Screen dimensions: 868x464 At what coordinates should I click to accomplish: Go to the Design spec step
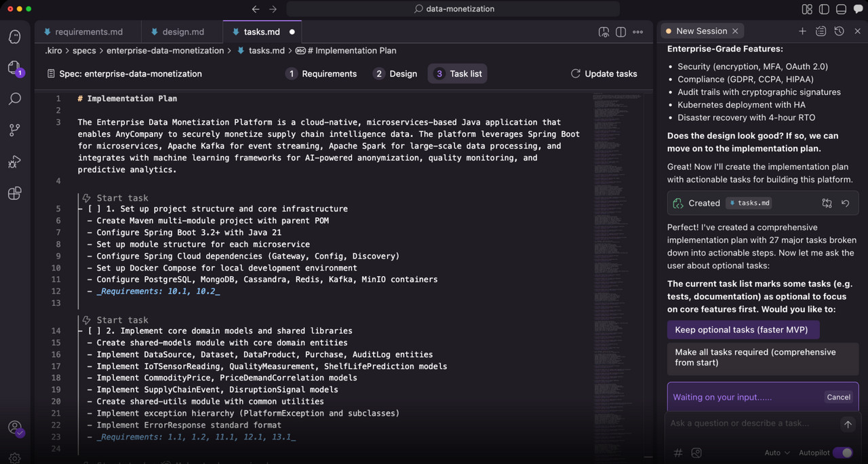coord(395,74)
